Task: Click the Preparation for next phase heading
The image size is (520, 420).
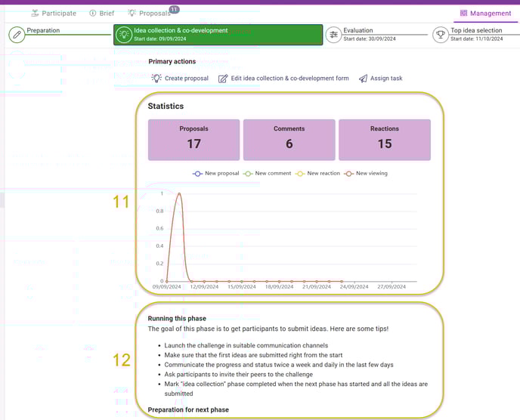Action: pyautogui.click(x=188, y=409)
